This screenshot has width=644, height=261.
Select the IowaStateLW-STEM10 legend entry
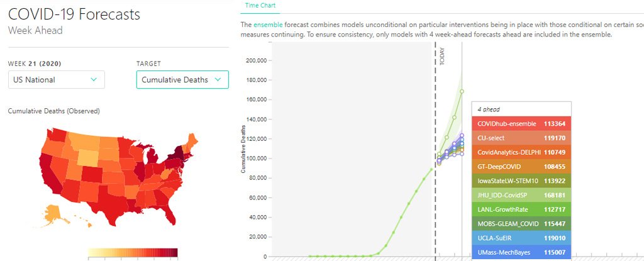(x=521, y=181)
